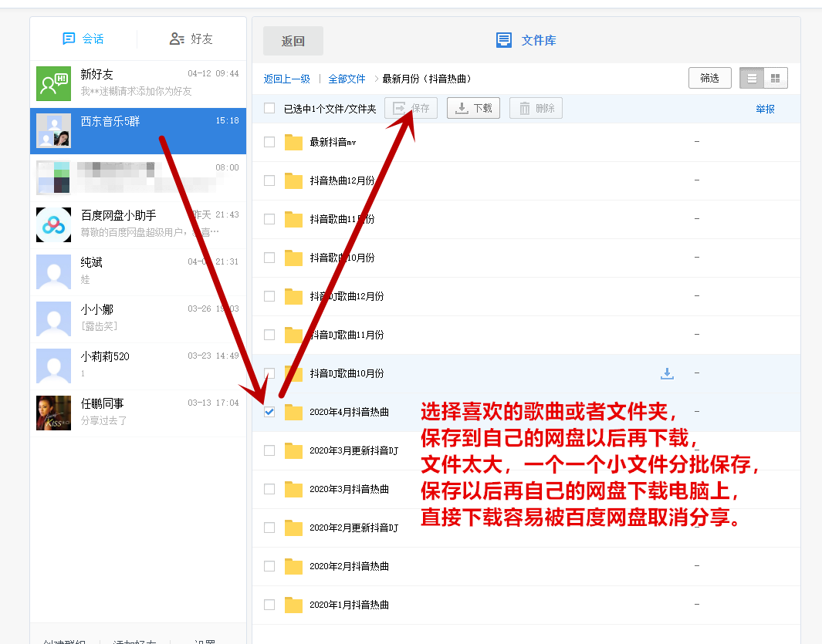Switch to the 会话 tab
This screenshot has height=644, width=822.
coord(83,39)
